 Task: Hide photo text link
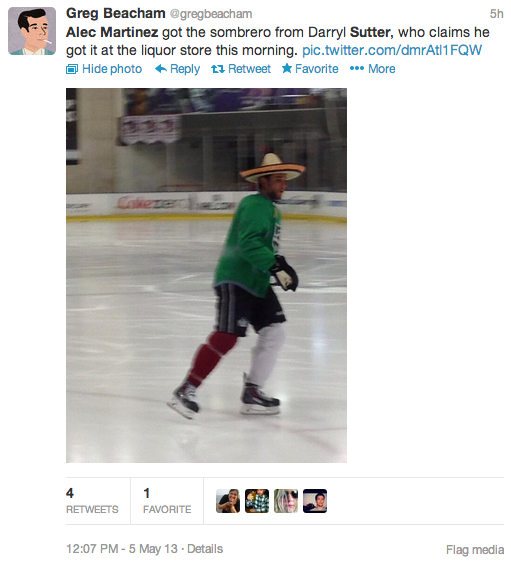pyautogui.click(x=112, y=69)
